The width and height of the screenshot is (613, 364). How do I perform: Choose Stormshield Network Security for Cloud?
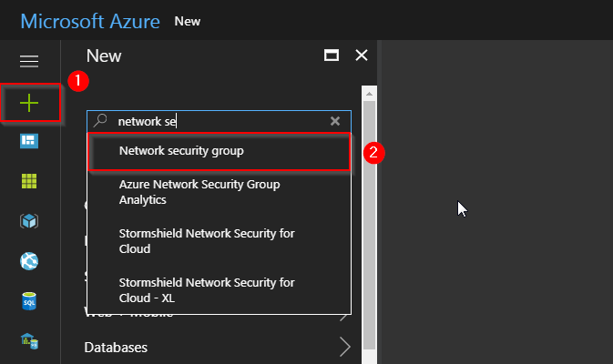coord(206,241)
